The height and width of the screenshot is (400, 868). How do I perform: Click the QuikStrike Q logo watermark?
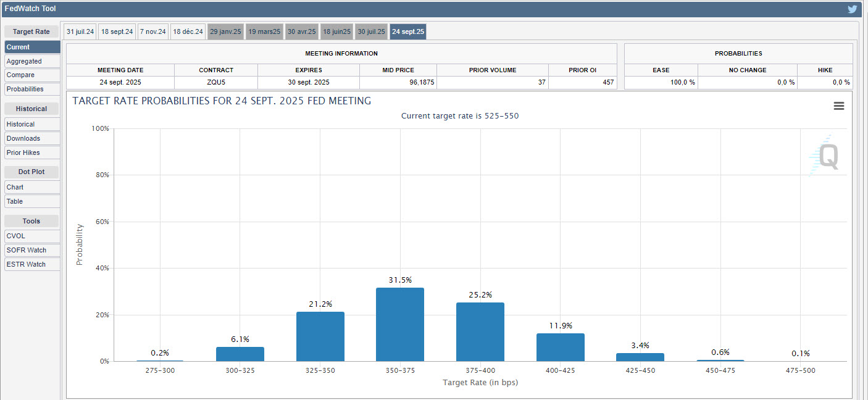[x=825, y=156]
